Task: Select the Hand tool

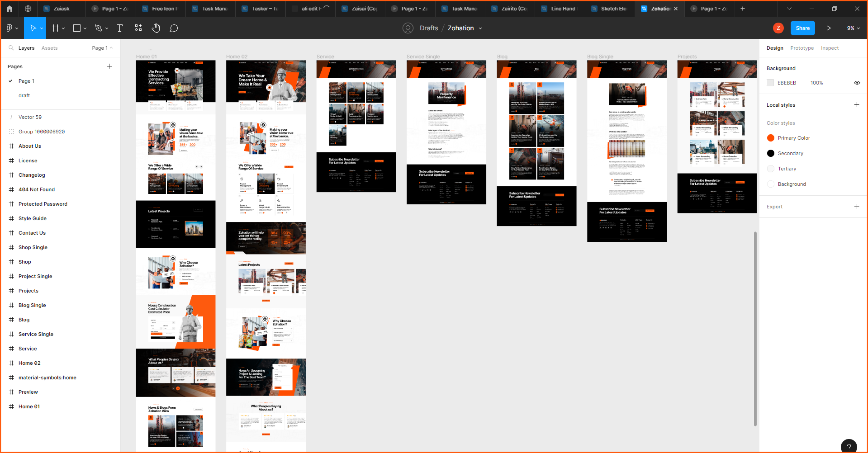Action: point(155,28)
